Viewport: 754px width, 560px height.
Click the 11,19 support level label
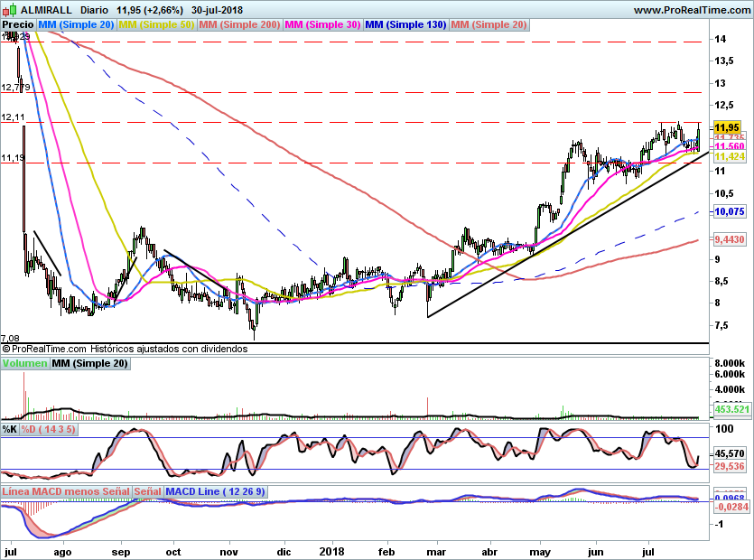13,158
